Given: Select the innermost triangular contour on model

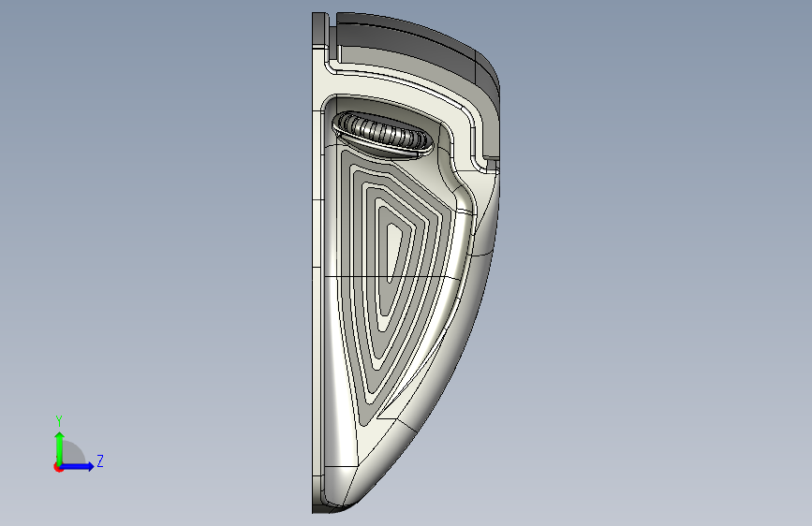Looking at the screenshot, I should (x=393, y=253).
